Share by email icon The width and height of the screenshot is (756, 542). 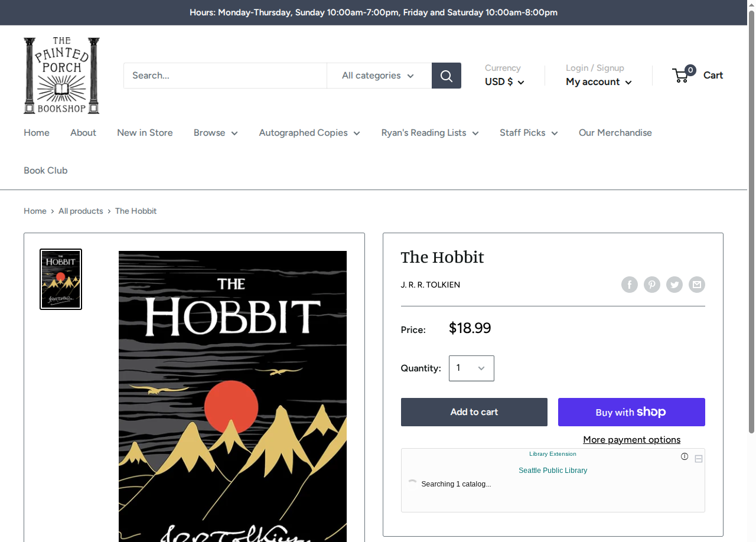coord(697,285)
